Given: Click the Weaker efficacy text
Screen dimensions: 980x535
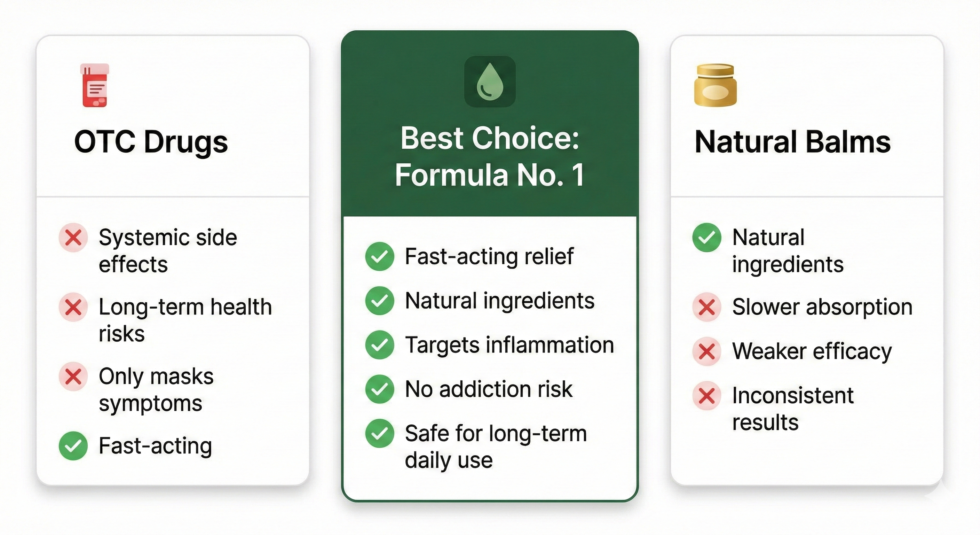Looking at the screenshot, I should (812, 351).
